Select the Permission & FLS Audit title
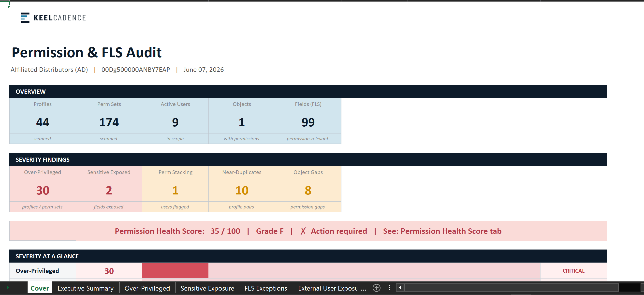The height and width of the screenshot is (295, 644). pos(87,53)
